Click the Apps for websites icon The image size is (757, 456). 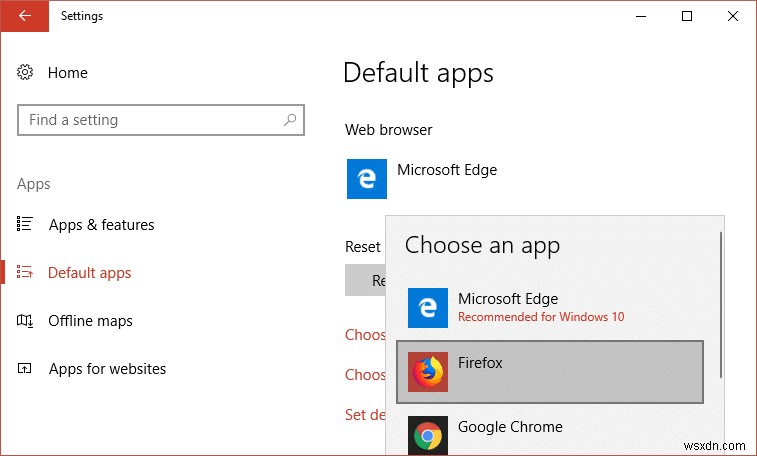coord(26,369)
